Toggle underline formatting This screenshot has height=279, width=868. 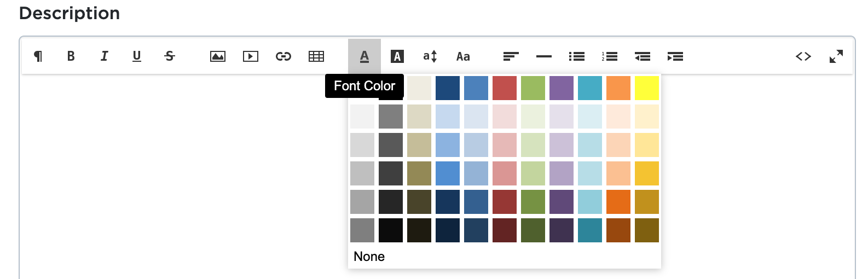[x=137, y=56]
